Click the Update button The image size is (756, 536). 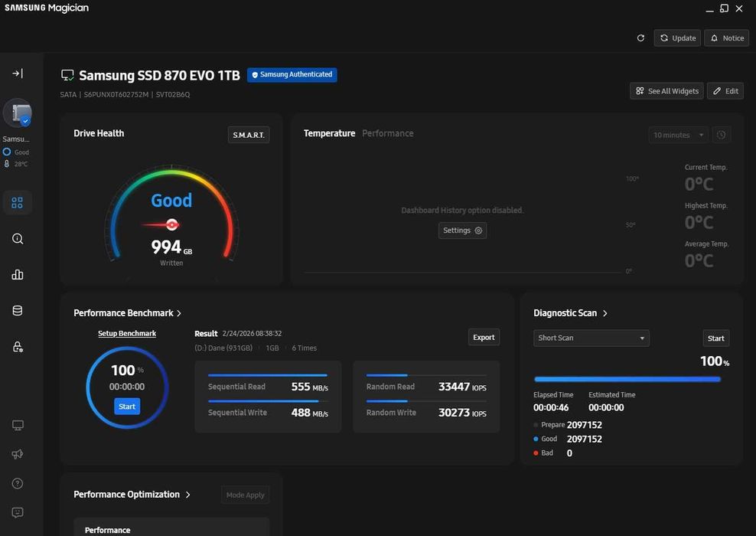coord(677,38)
